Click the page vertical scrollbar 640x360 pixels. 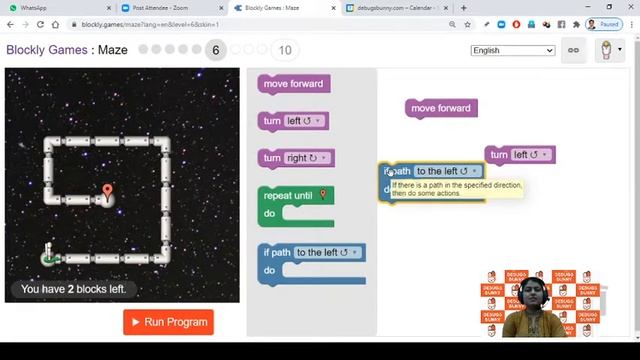pos(637,188)
